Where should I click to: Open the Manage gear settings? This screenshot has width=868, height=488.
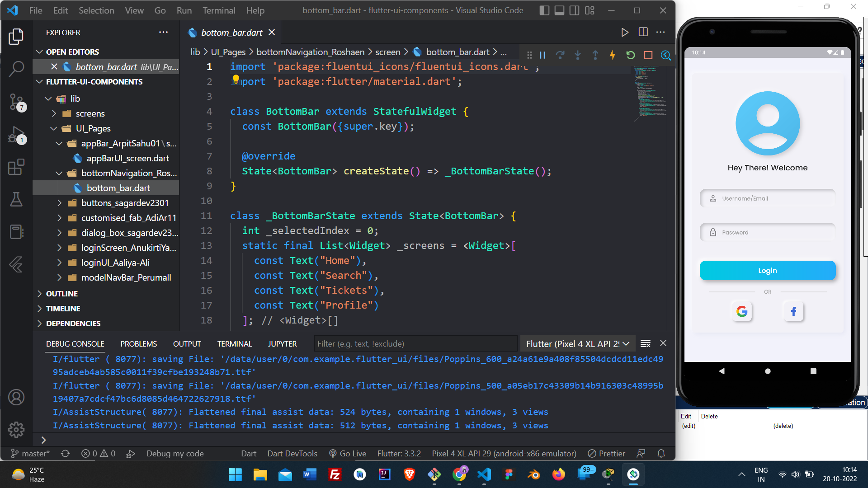[x=16, y=430]
